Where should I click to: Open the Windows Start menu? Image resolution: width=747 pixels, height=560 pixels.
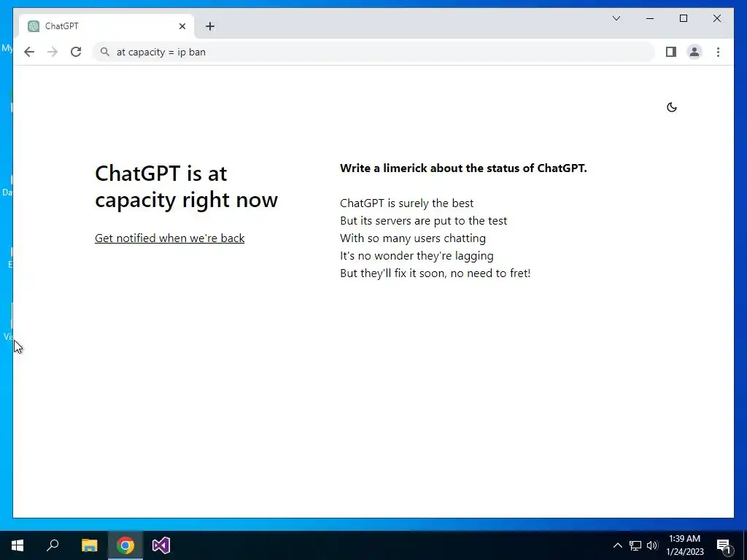pyautogui.click(x=18, y=545)
